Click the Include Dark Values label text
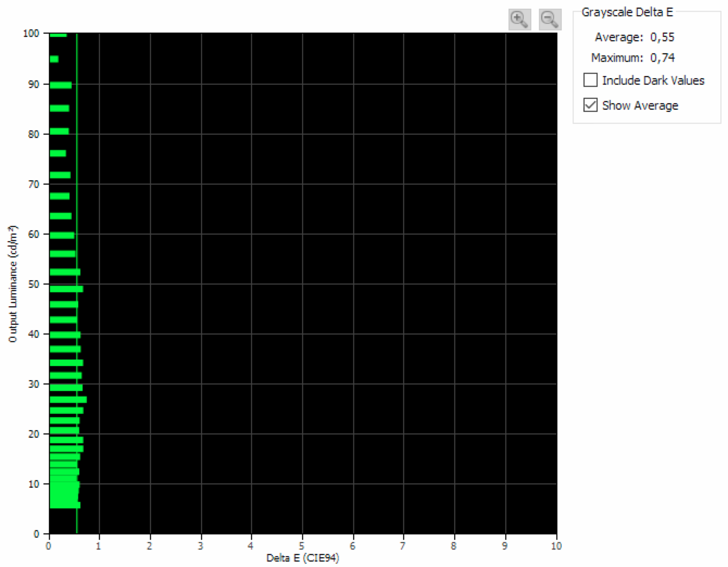The width and height of the screenshot is (728, 567). click(653, 80)
